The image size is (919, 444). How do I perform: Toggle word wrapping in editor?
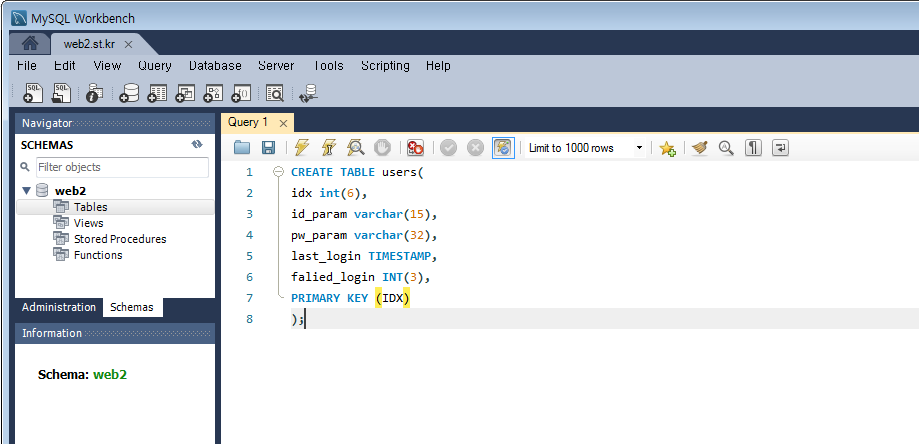point(780,148)
